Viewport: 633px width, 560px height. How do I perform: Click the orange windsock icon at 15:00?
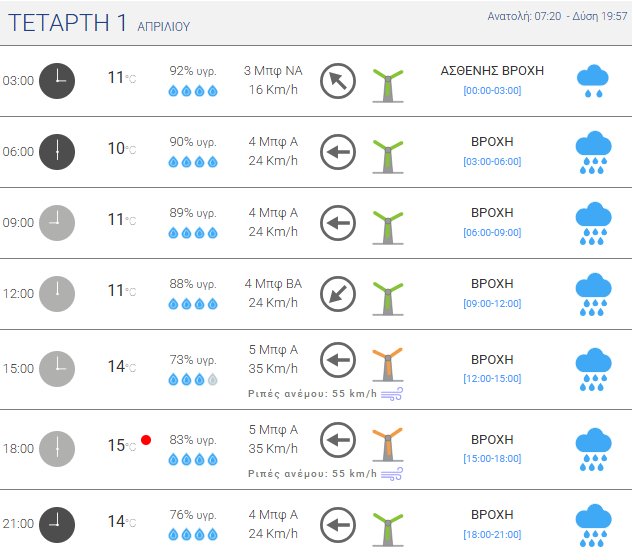387,362
